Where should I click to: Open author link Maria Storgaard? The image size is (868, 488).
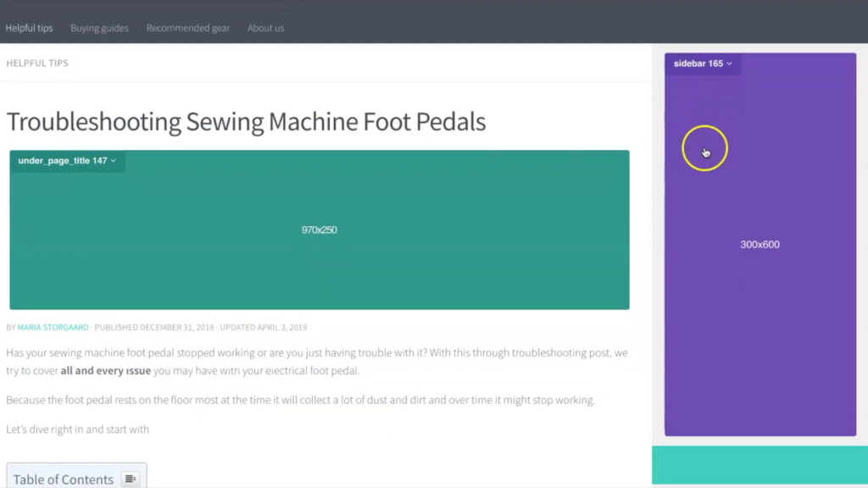(53, 328)
